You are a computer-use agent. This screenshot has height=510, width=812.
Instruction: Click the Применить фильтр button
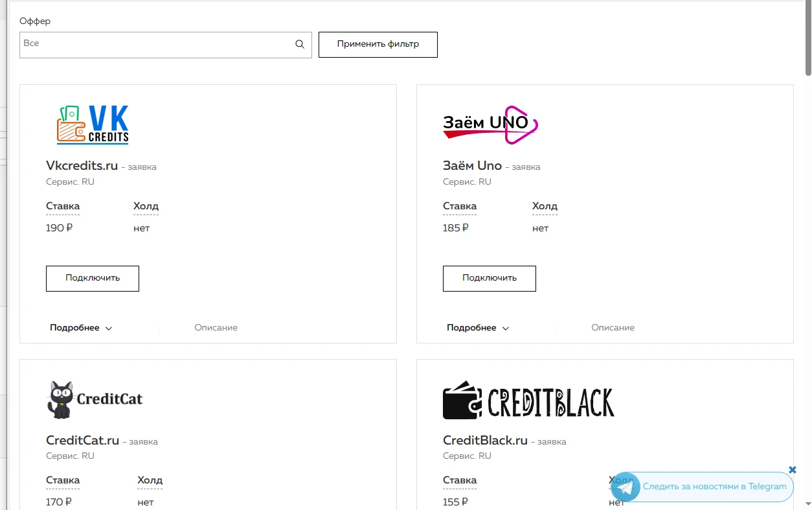click(x=378, y=45)
